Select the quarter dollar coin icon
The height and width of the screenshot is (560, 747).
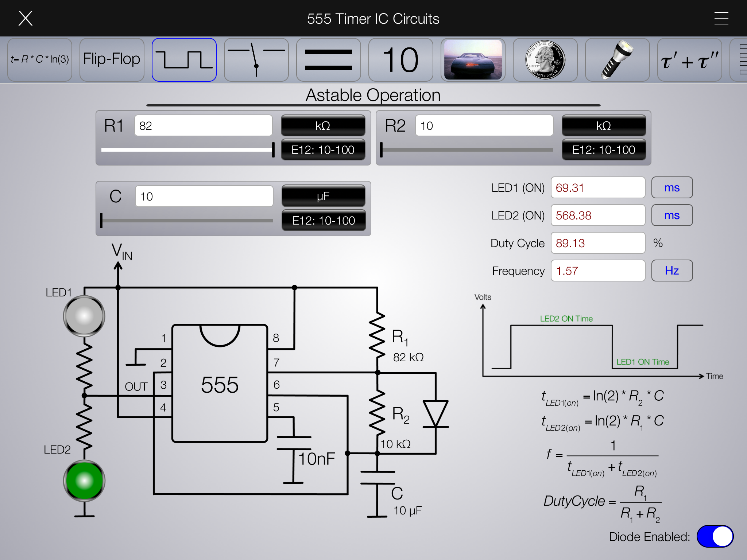point(545,60)
